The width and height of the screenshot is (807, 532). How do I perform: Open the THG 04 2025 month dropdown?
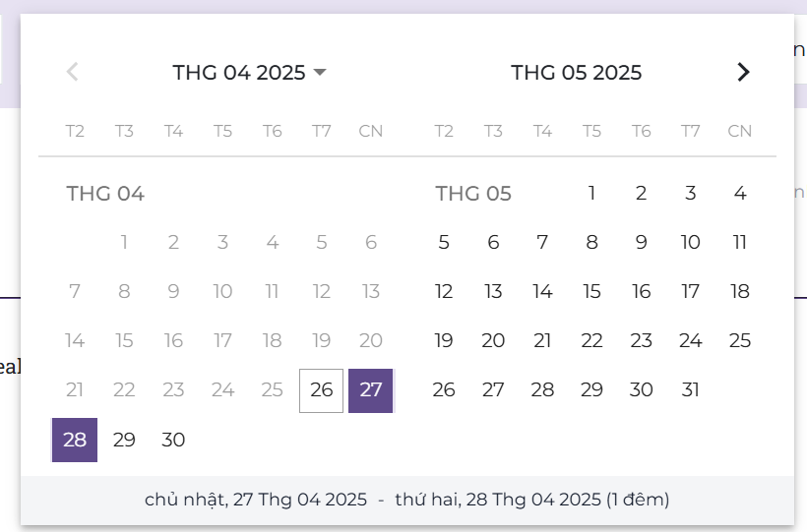(249, 72)
